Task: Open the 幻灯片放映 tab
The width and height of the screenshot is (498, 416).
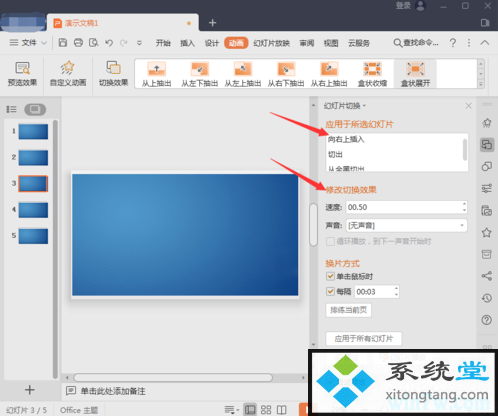Action: click(x=271, y=43)
